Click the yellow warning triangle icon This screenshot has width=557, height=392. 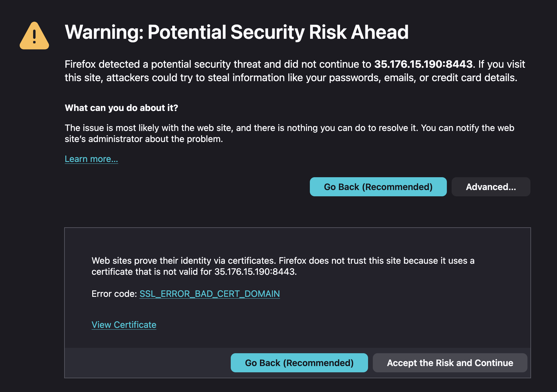coord(34,36)
